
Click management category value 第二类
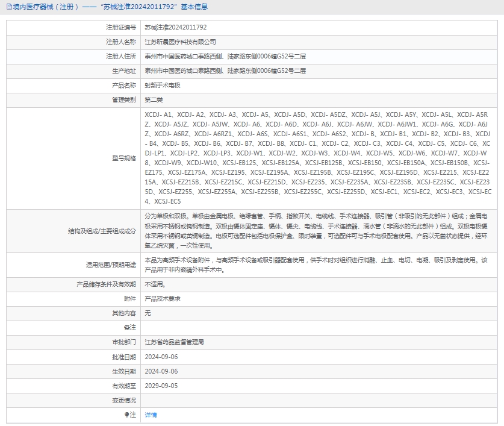click(154, 100)
